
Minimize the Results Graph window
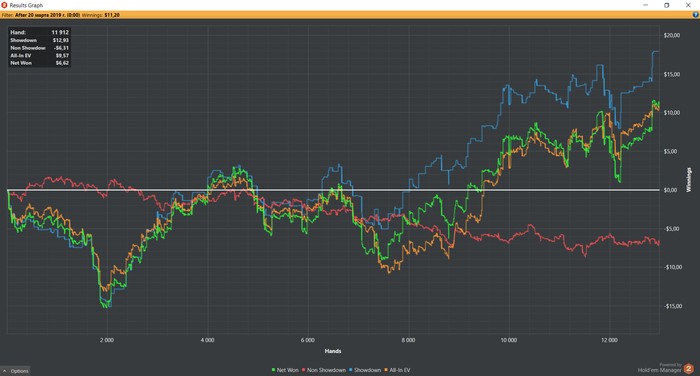tap(646, 5)
